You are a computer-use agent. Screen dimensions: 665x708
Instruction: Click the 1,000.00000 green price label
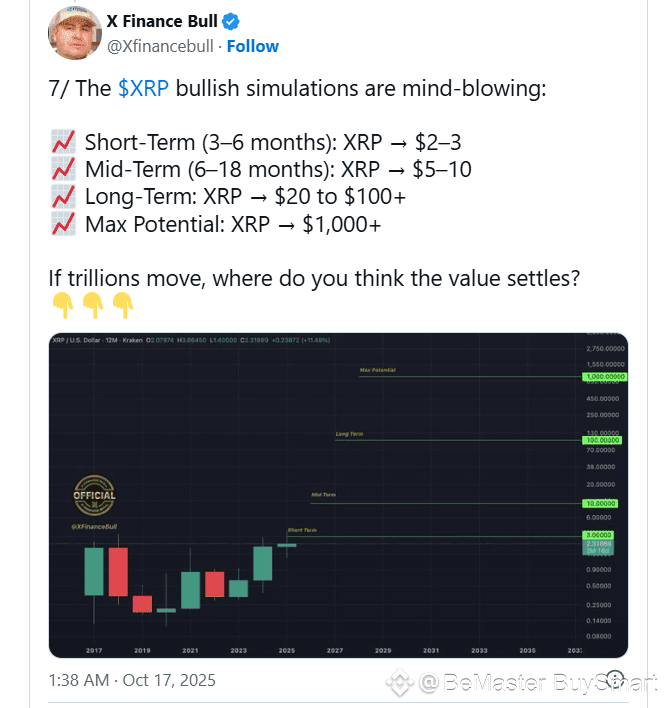pyautogui.click(x=601, y=377)
